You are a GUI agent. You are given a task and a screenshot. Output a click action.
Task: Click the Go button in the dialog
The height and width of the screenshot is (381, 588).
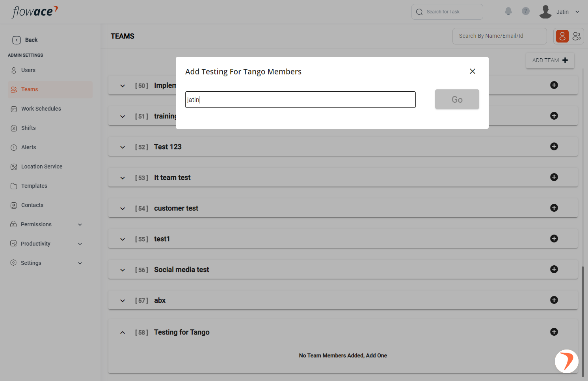tap(457, 99)
